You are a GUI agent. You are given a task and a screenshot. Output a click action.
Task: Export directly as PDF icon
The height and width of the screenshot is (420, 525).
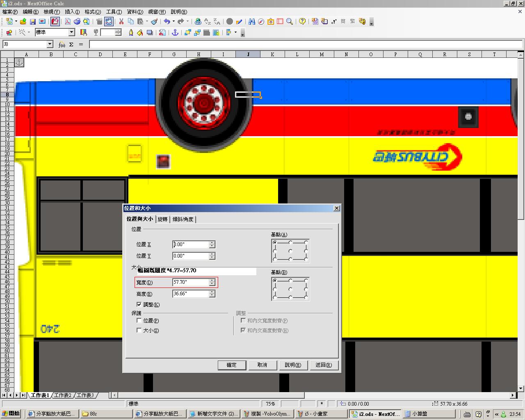point(68,22)
